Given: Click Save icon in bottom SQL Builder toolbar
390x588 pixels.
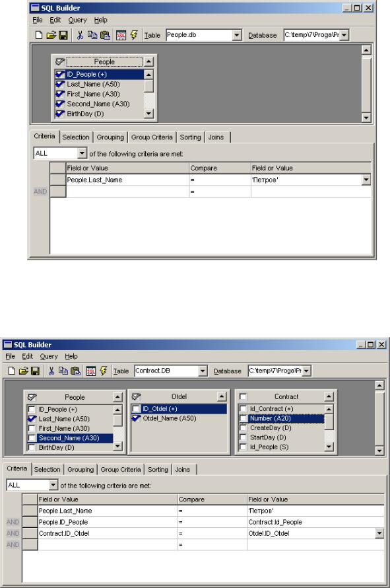Looking at the screenshot, I should 35,371.
